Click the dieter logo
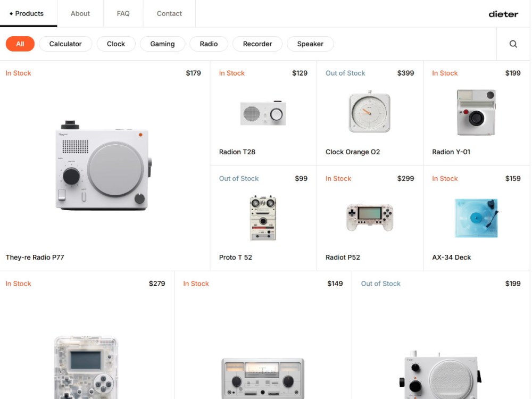The height and width of the screenshot is (399, 532). pyautogui.click(x=503, y=14)
